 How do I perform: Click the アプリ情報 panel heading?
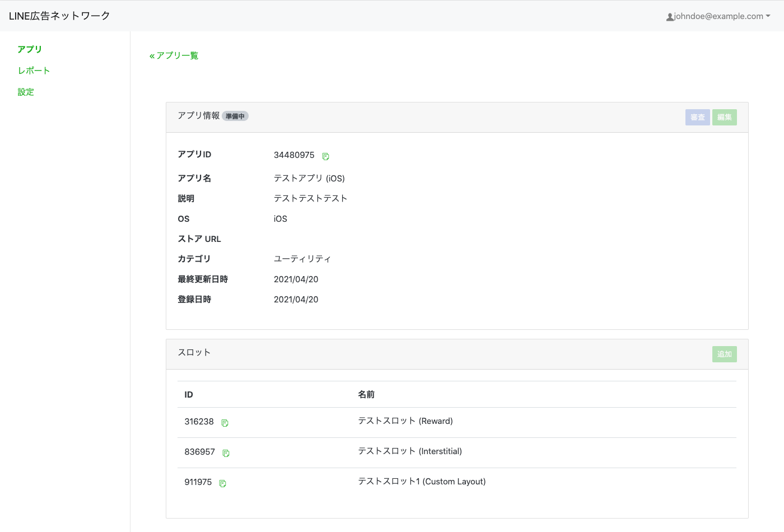click(199, 115)
